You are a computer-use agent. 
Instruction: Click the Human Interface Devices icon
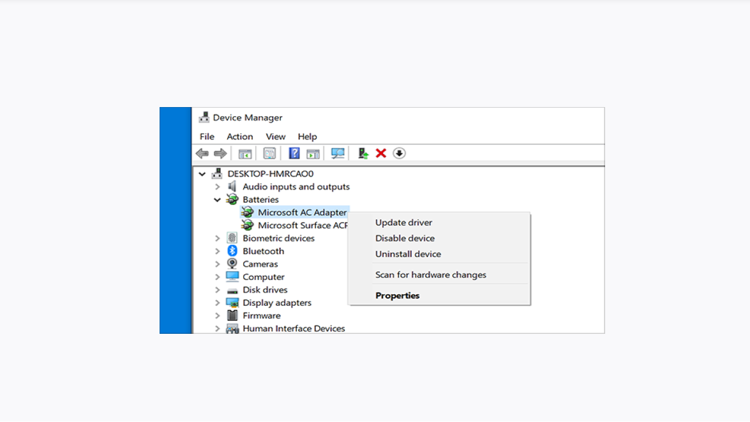(x=232, y=328)
